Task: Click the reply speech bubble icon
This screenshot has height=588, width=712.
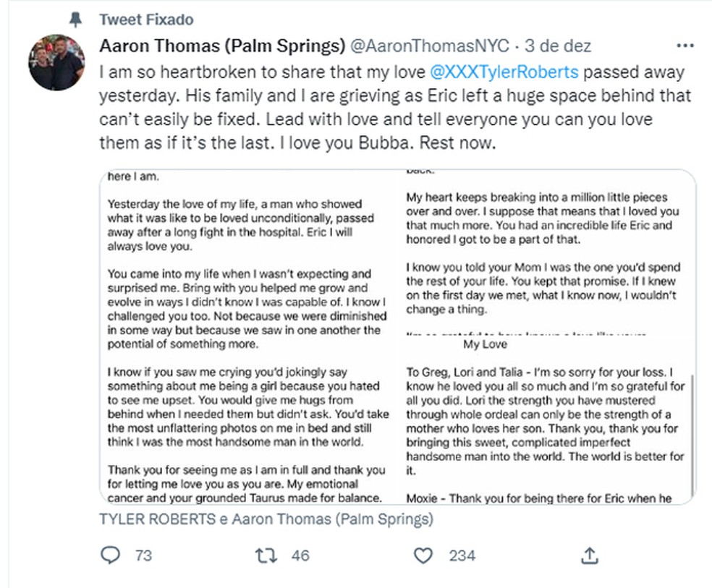Action: (x=111, y=555)
